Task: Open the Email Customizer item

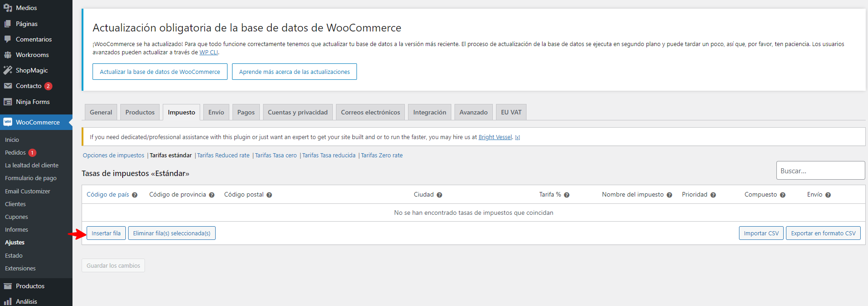Action: coord(28,192)
